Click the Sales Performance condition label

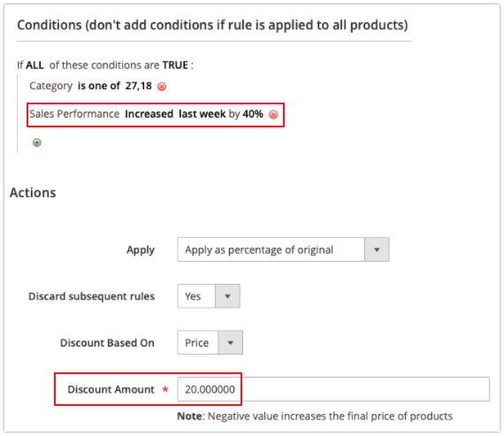[x=74, y=114]
